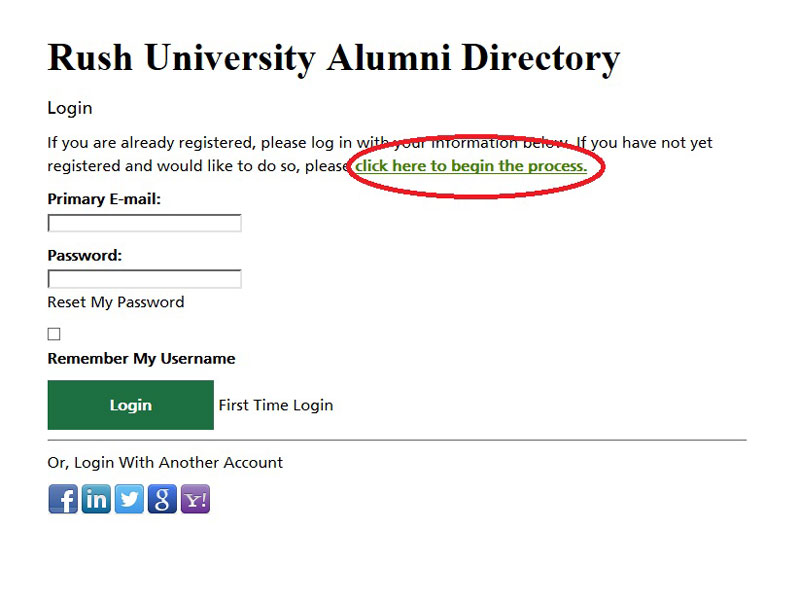800x600 pixels.
Task: Click inside the Primary E-mail field
Action: click(x=144, y=222)
